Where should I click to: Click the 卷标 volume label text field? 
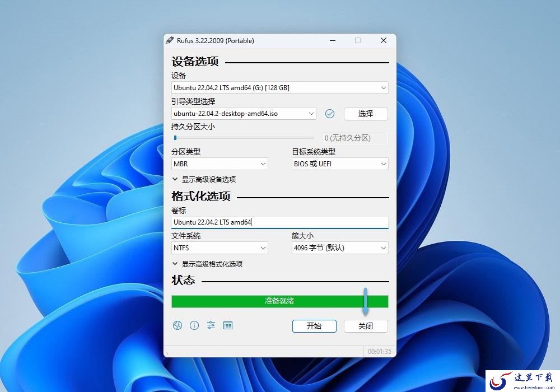(x=279, y=222)
